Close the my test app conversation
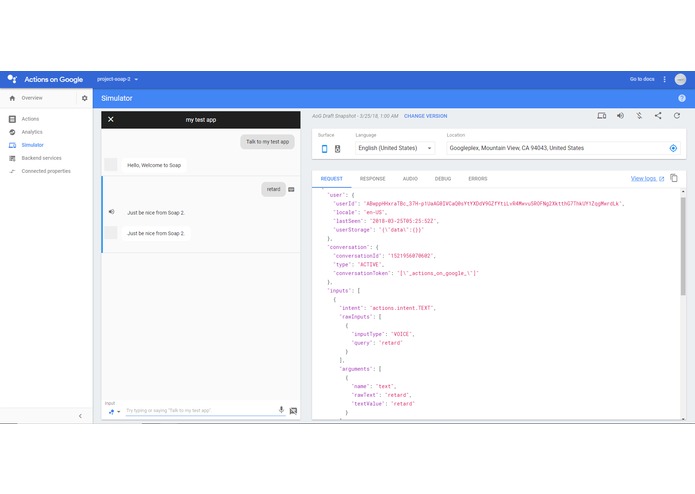The height and width of the screenshot is (494, 695). tap(111, 120)
